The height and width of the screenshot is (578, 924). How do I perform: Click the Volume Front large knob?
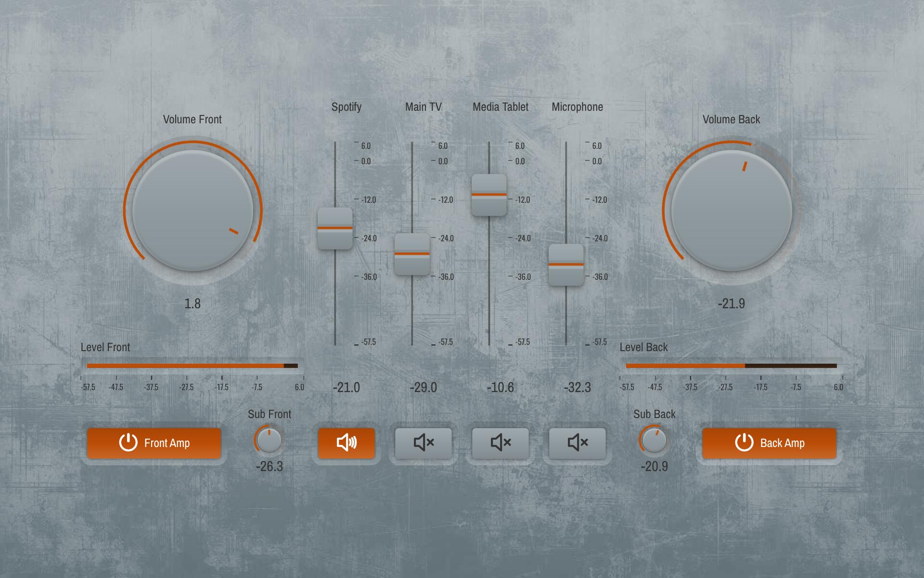tap(192, 210)
